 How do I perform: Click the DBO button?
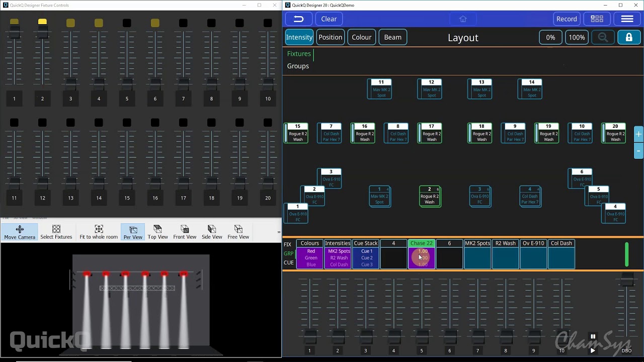point(626,350)
